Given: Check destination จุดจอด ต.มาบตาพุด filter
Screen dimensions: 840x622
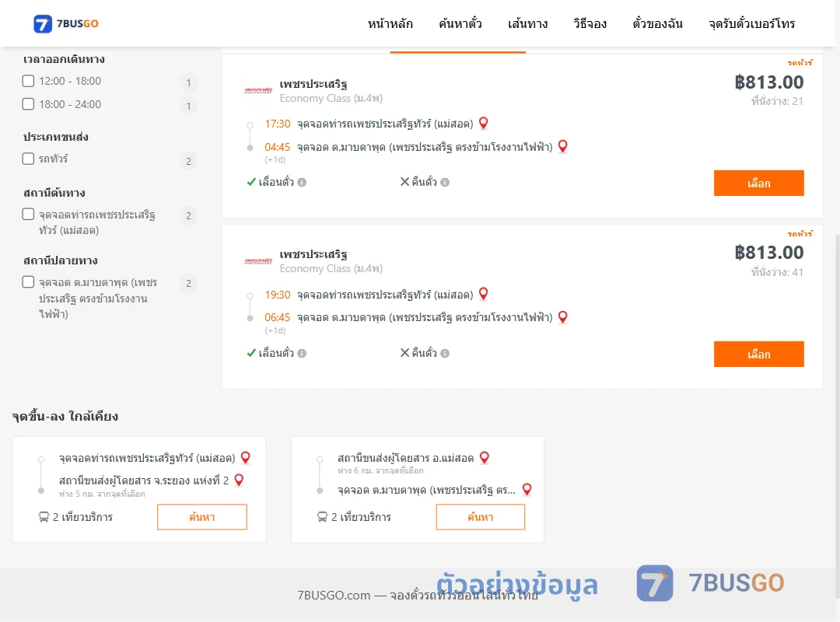Looking at the screenshot, I should click(29, 281).
